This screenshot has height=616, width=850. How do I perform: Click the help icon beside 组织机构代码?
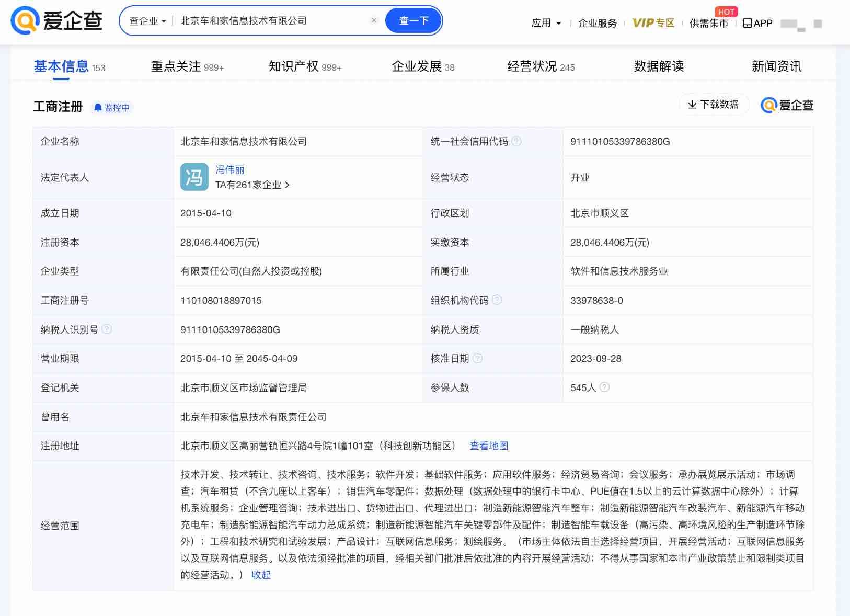coord(497,300)
